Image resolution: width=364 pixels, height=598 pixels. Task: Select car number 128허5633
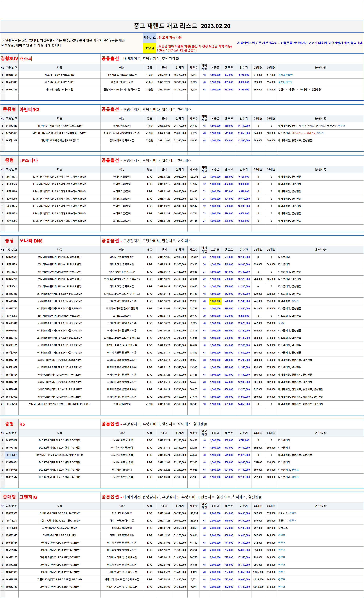click(x=12, y=257)
